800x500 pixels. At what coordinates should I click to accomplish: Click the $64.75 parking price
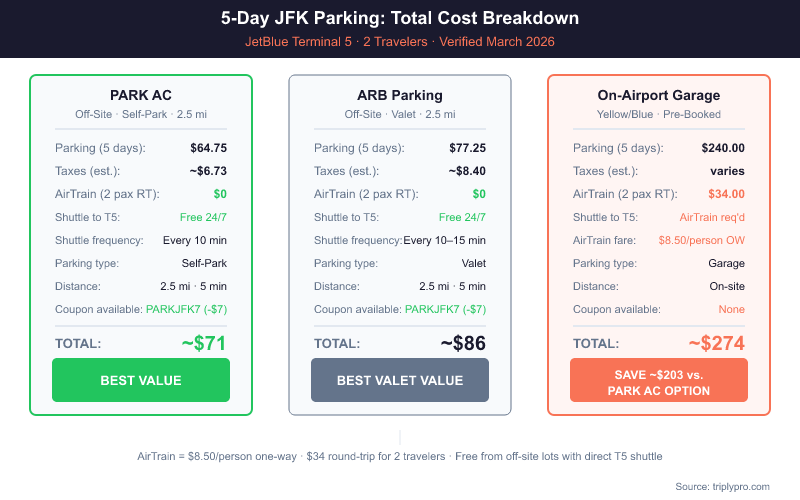coord(208,148)
